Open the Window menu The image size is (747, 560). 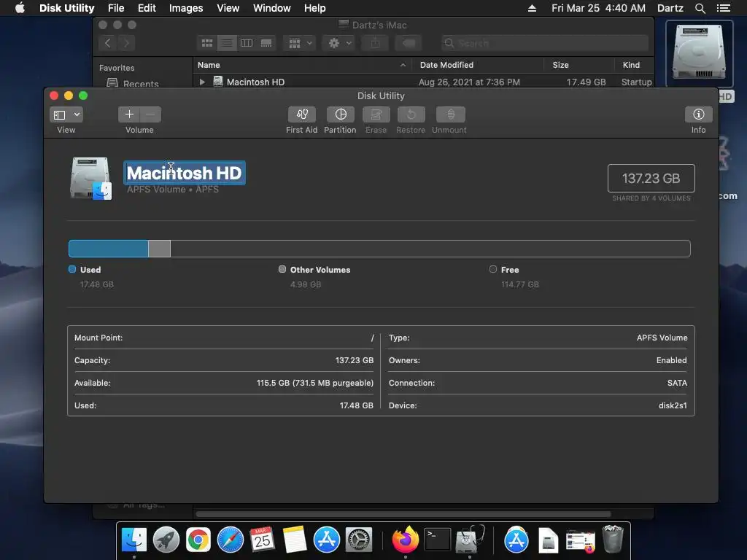[x=271, y=8]
